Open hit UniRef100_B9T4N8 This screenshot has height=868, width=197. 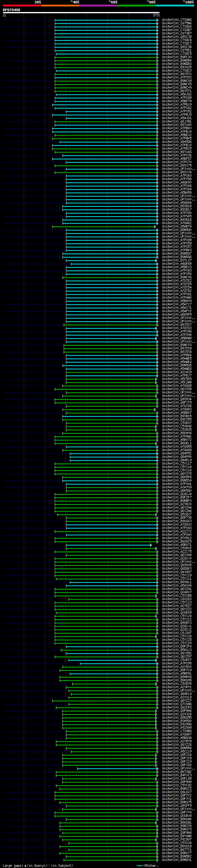pyautogui.click(x=177, y=836)
